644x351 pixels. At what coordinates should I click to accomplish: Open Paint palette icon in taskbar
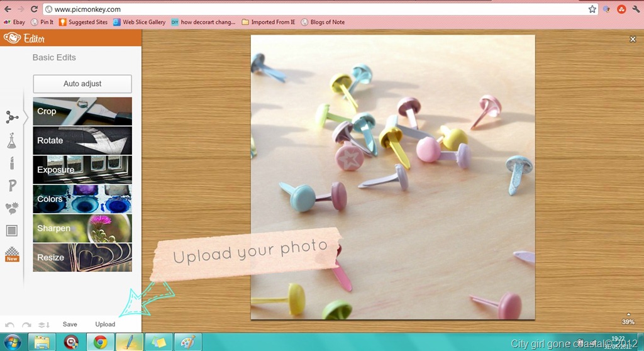click(188, 342)
